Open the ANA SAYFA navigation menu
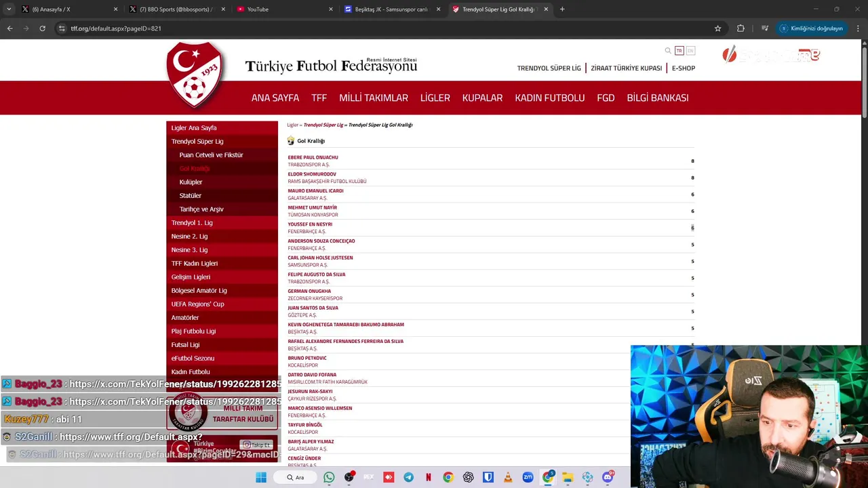The width and height of the screenshot is (868, 488). pyautogui.click(x=275, y=98)
